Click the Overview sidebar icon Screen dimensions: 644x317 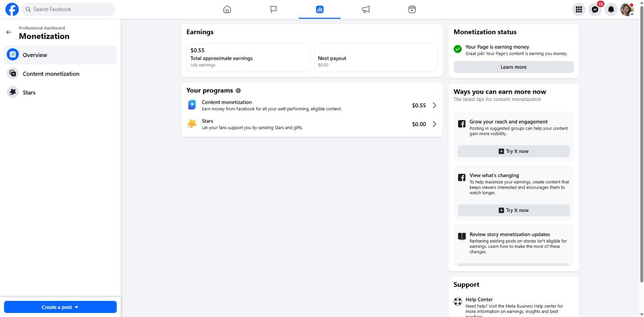click(13, 54)
